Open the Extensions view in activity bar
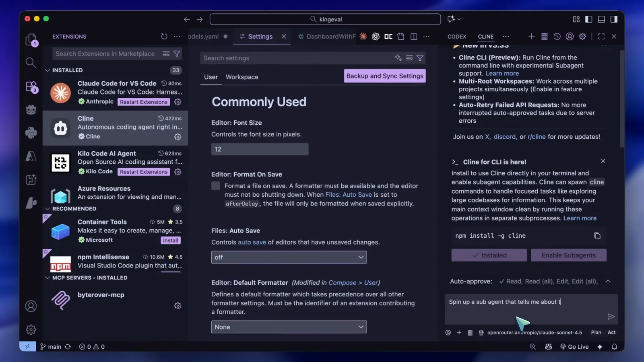This screenshot has width=644, height=362. point(31,86)
